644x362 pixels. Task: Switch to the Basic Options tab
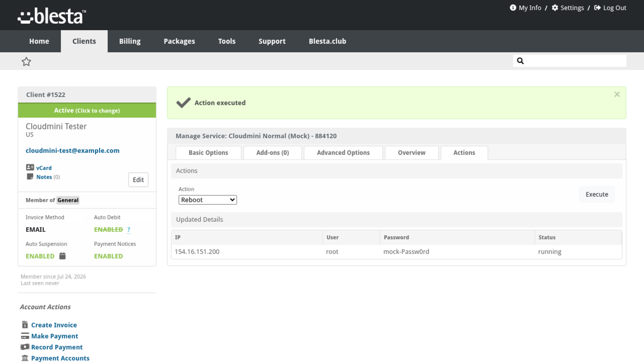click(208, 153)
